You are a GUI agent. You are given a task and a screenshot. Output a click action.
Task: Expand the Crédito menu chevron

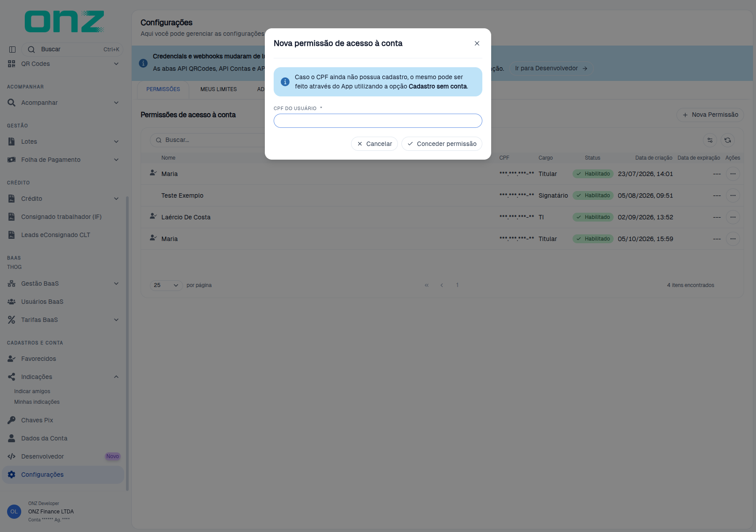point(116,199)
